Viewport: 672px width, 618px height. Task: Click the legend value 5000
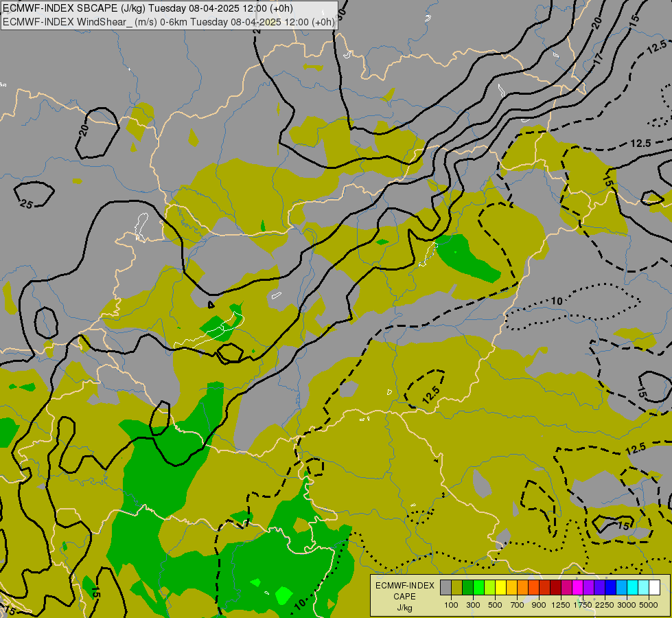[649, 605]
